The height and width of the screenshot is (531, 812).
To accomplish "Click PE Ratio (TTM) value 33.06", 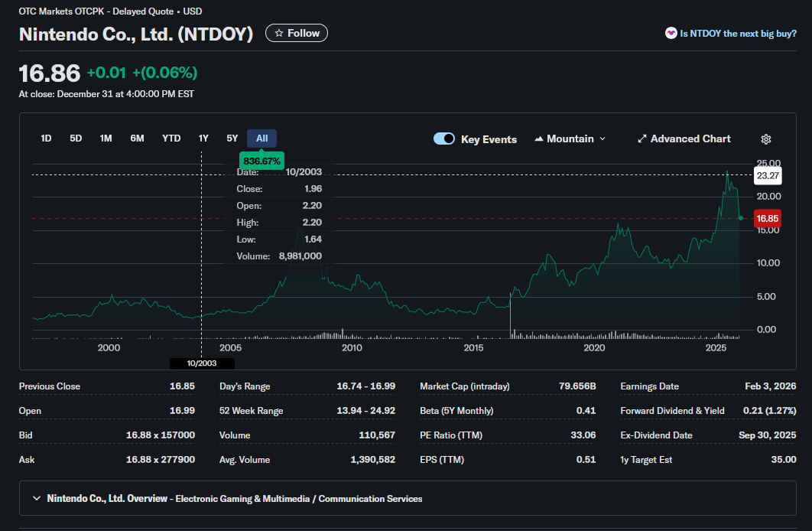I will coord(583,435).
